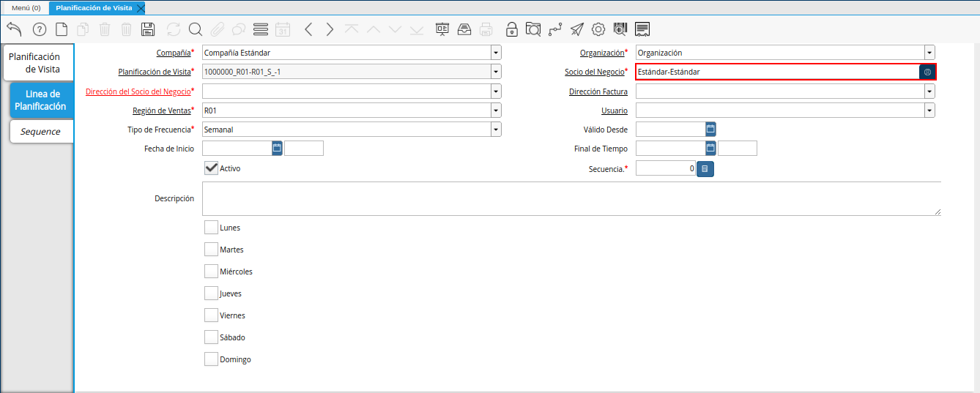Save the record with floppy disk icon
Viewport: 980px width, 393px height.
click(148, 29)
